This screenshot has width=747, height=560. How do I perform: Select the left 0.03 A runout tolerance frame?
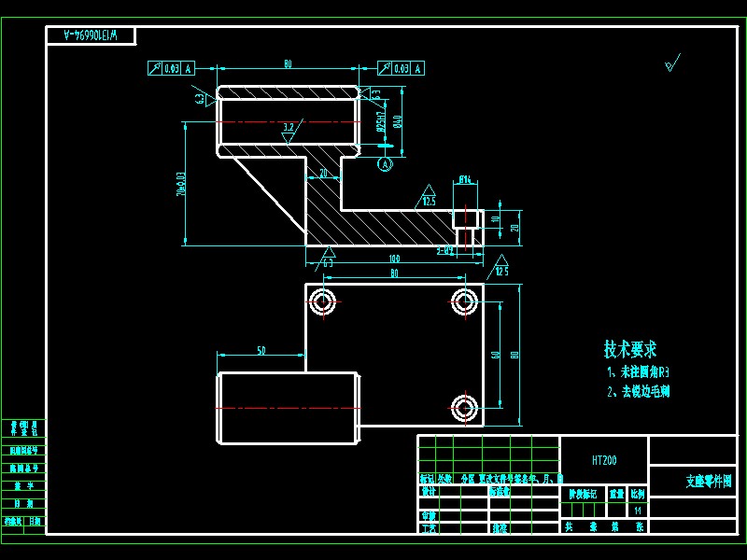pos(172,68)
